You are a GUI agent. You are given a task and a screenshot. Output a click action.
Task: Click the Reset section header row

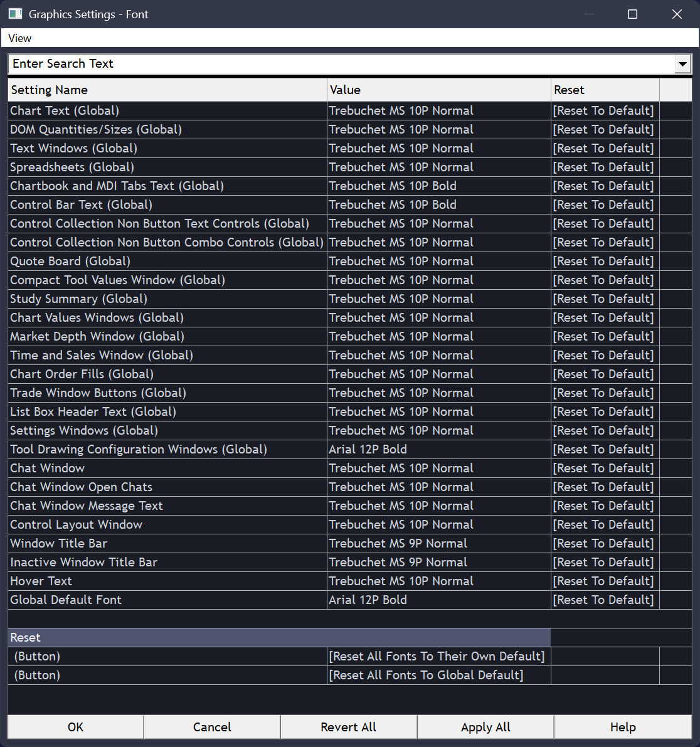(279, 637)
